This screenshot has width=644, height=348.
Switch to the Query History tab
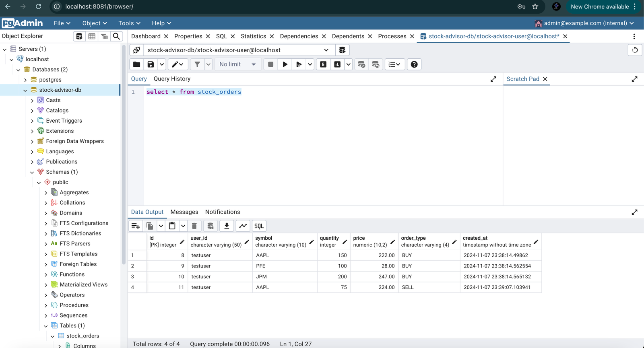[x=172, y=79]
